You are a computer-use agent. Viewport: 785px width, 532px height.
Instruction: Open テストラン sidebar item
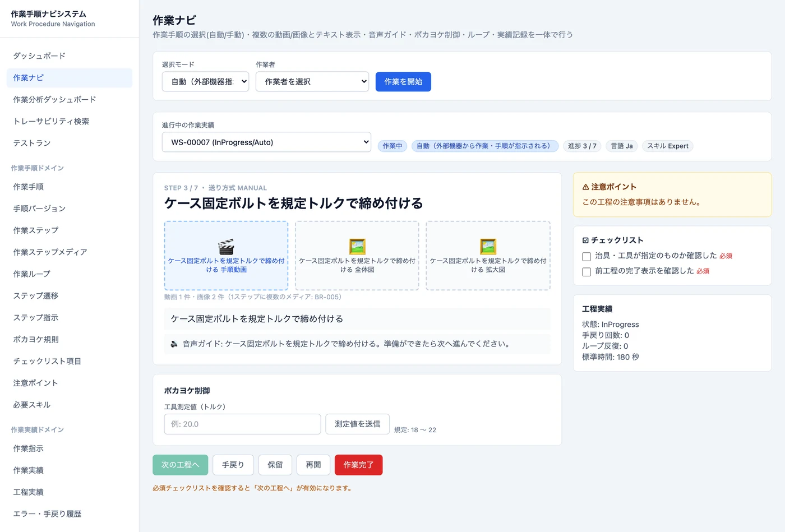70,144
